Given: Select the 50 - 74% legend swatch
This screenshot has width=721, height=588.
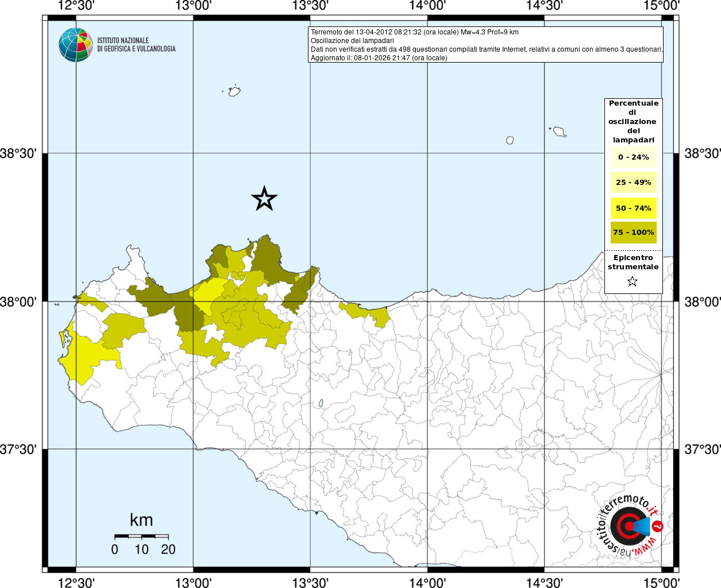Looking at the screenshot, I should pos(633,208).
